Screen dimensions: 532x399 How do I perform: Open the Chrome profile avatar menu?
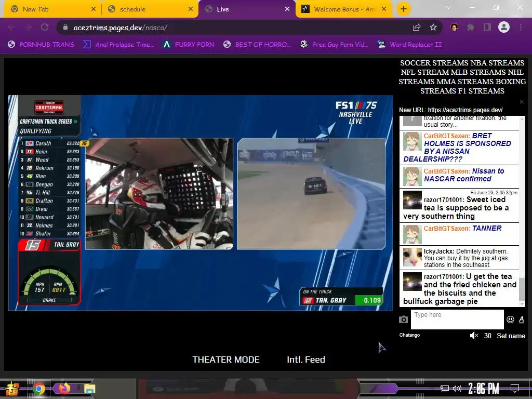(504, 27)
